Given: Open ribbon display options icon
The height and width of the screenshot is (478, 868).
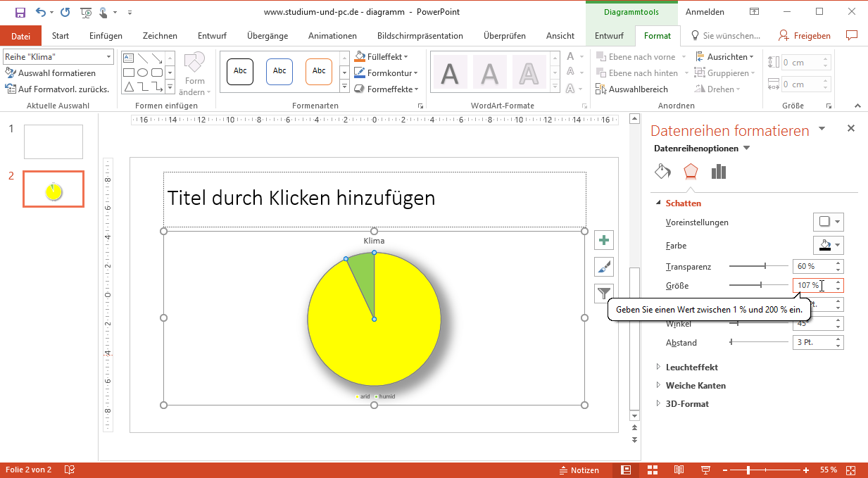Looking at the screenshot, I should (x=754, y=12).
